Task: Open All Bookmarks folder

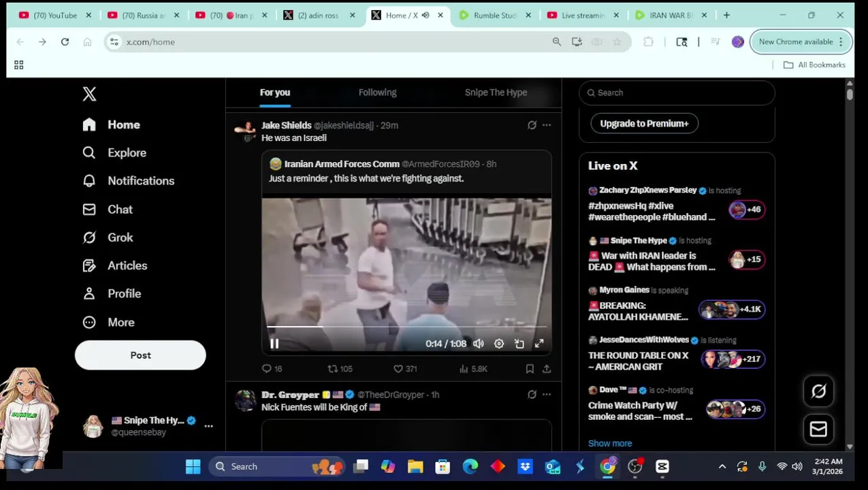Action: 814,65
